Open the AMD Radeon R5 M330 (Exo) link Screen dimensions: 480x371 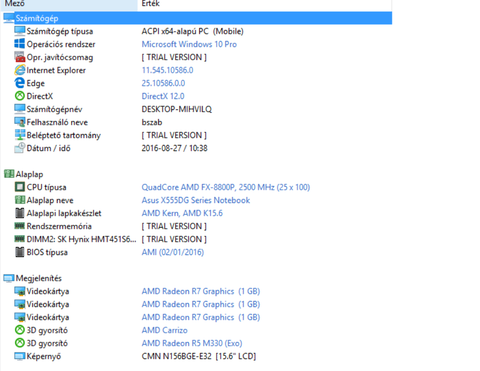click(x=192, y=343)
